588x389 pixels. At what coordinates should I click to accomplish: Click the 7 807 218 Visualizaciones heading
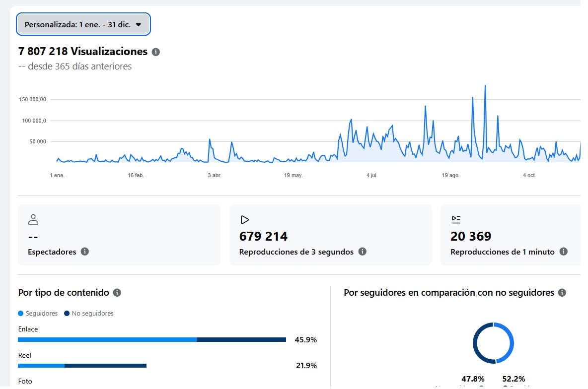point(83,52)
